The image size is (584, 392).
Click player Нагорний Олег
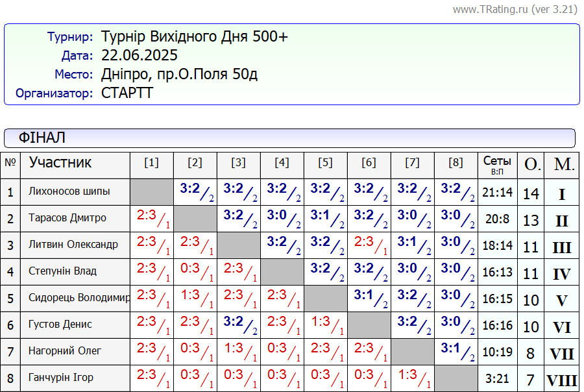[65, 351]
